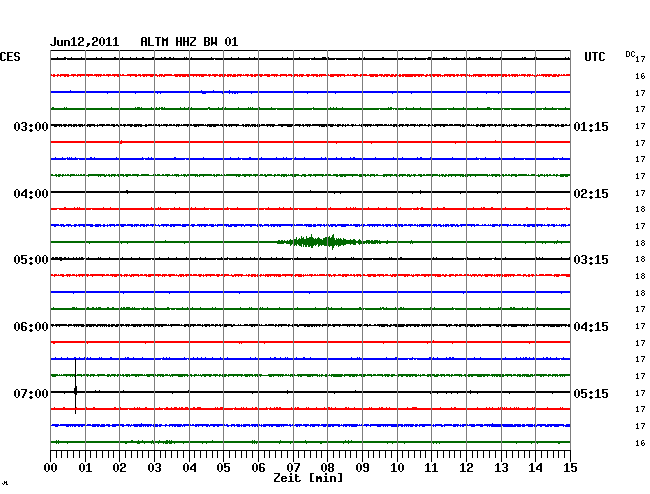Viewport: 650px width, 494px height.
Task: Click the 04:15 UTC time label
Action: pyautogui.click(x=591, y=327)
